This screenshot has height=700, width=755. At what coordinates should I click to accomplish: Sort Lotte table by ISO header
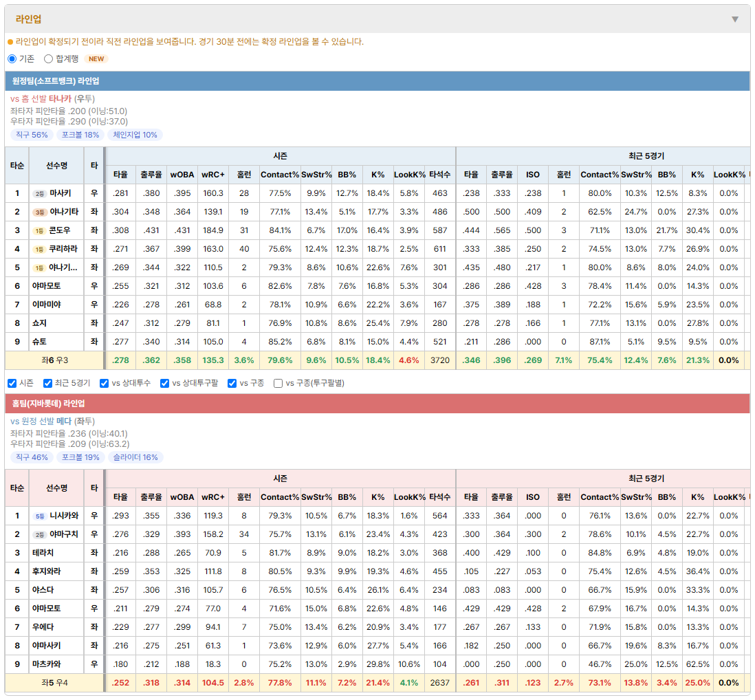[x=532, y=497]
